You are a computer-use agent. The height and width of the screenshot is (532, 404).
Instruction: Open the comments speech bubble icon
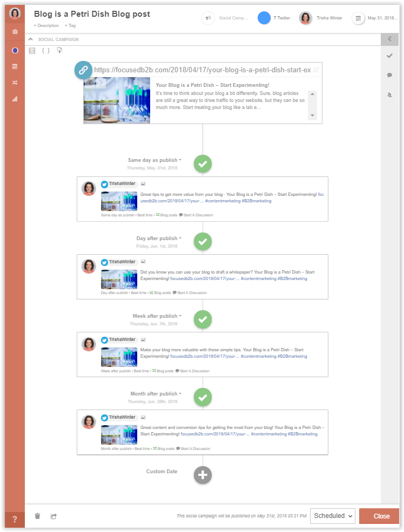coord(389,75)
